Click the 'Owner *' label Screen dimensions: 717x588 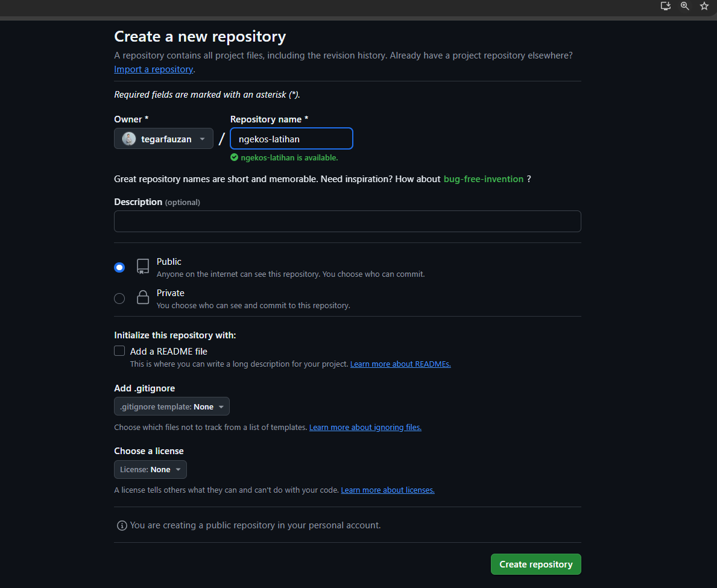[x=131, y=119]
